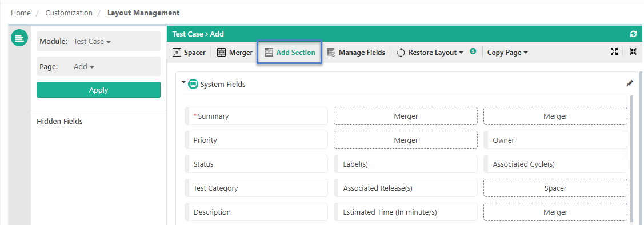Open Manage Fields

355,52
